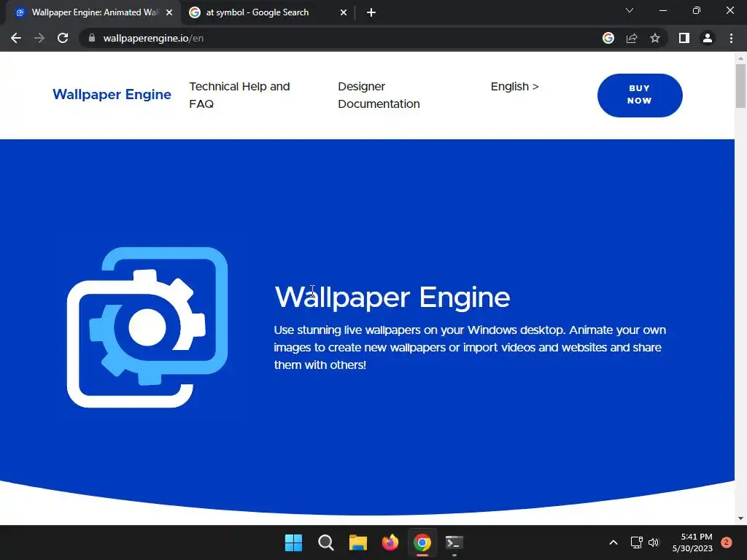Select the Wallpaper Engine tab

pos(94,12)
